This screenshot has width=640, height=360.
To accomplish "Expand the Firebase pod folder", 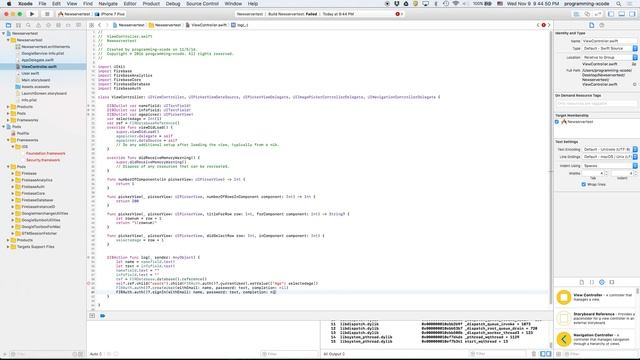I will pos(13,173).
